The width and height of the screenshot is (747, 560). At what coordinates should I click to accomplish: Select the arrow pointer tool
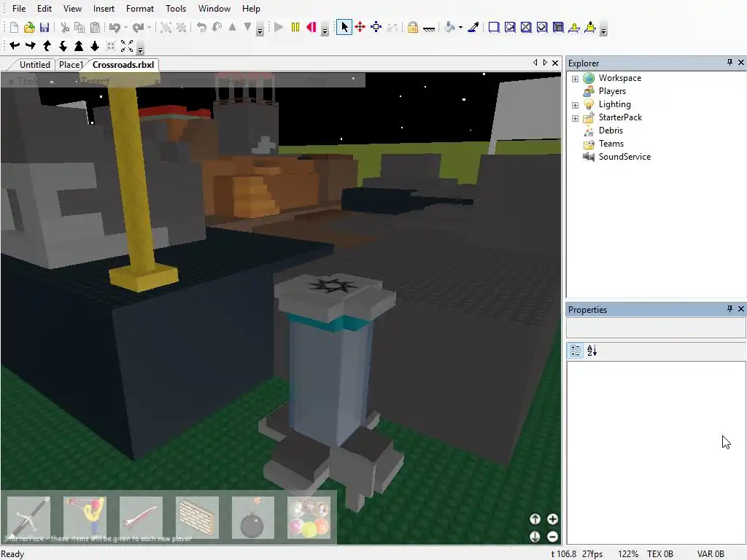point(344,28)
